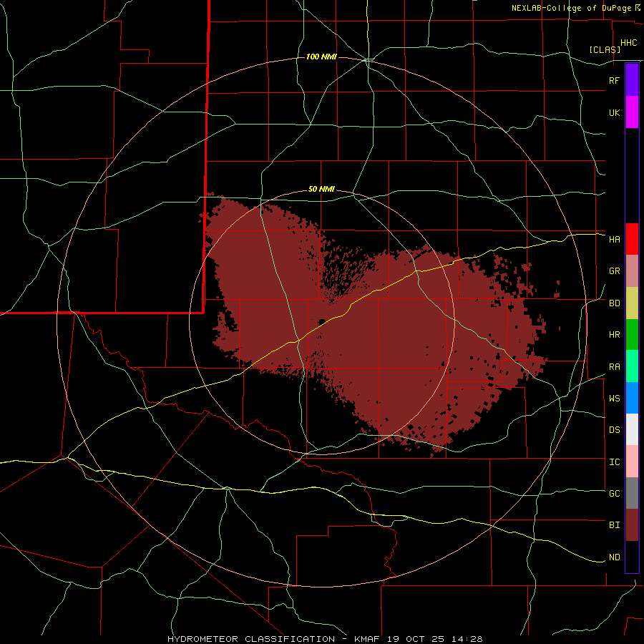Click the RA legend label

tap(614, 367)
